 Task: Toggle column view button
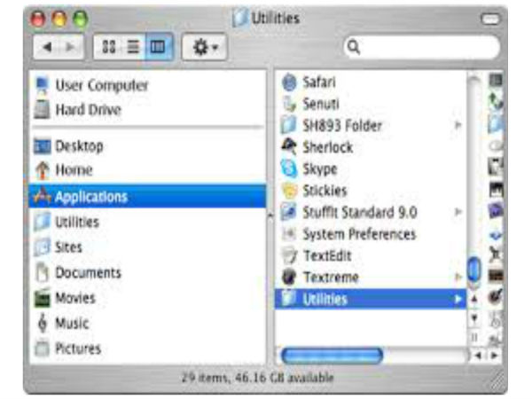coord(159,47)
